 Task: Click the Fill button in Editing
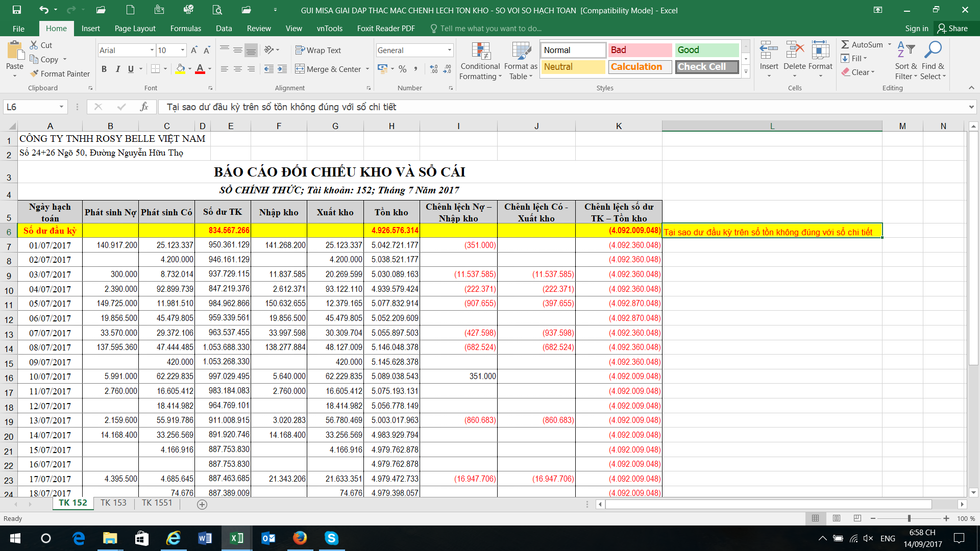click(855, 58)
